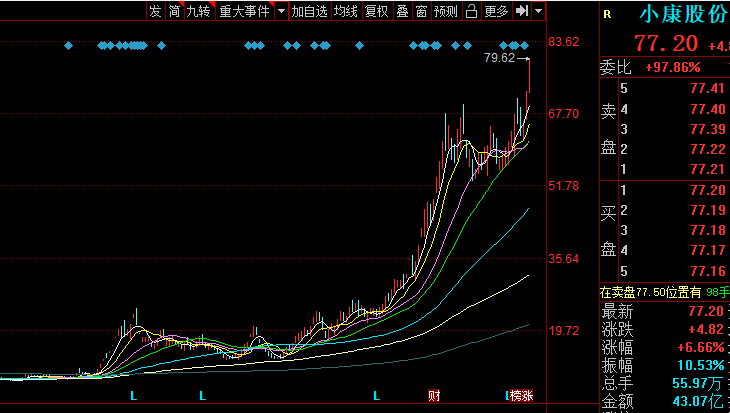Screen dimensions: 730x413
Task: Click the large 77.20 header price
Action: pyautogui.click(x=666, y=43)
